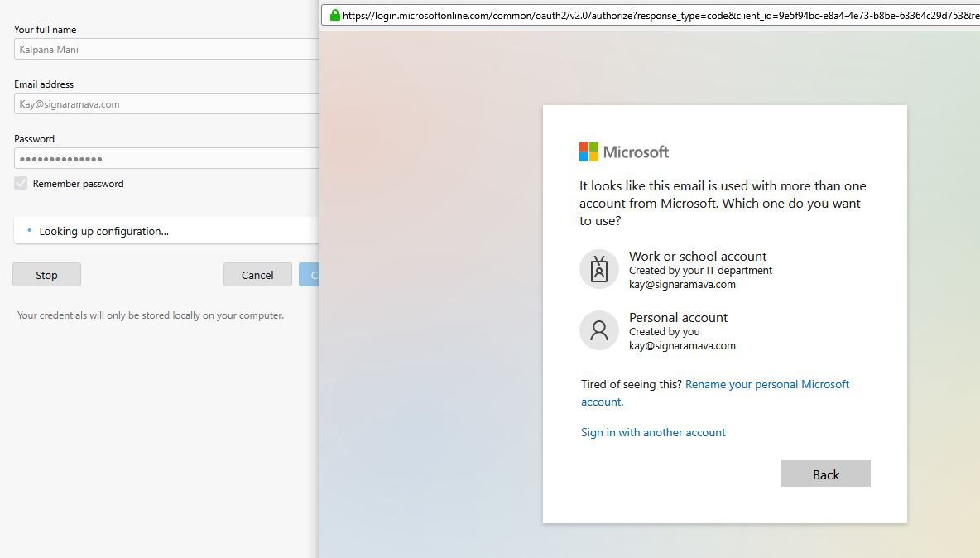Click the Personal account person icon

(599, 331)
